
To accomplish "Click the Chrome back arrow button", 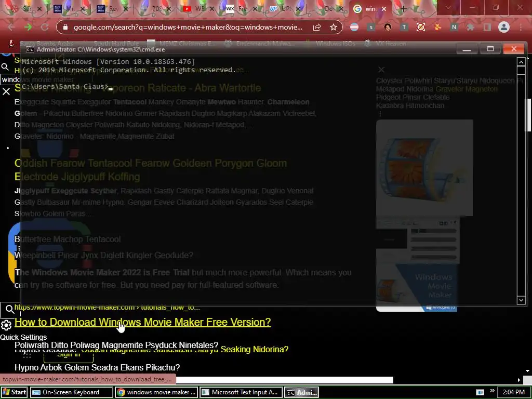I will pyautogui.click(x=11, y=28).
